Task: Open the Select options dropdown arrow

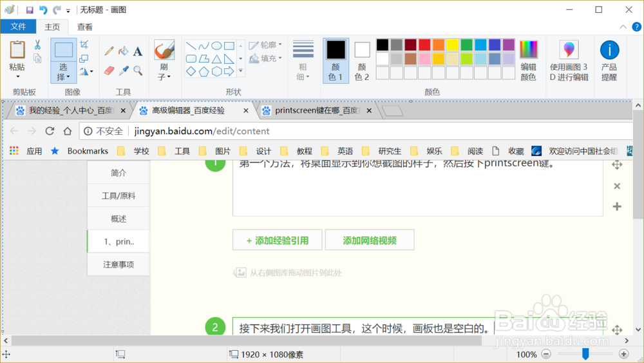Action: [68, 77]
